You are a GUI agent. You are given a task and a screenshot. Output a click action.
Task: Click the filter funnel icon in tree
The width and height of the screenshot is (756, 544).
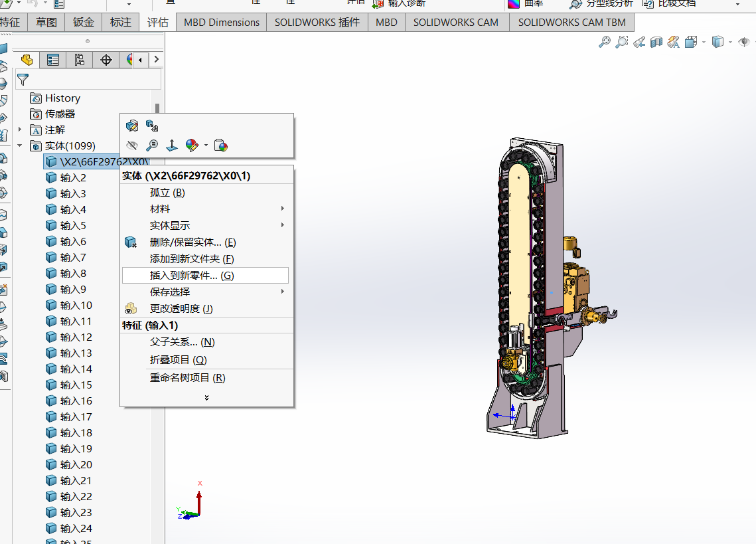click(23, 79)
